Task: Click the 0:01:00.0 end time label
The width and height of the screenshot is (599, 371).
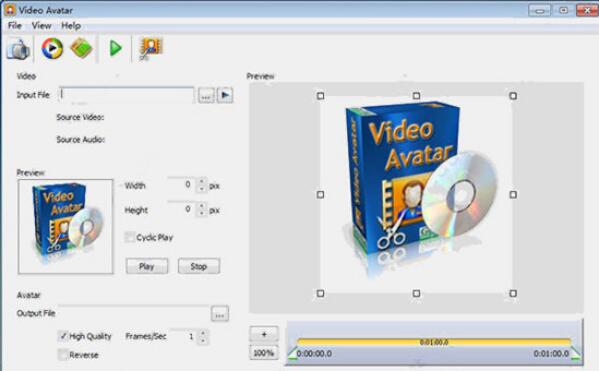Action: (x=551, y=354)
